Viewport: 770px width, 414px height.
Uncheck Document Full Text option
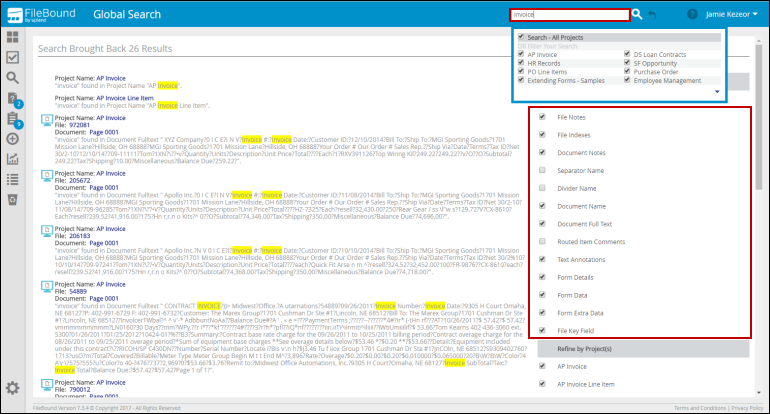click(542, 223)
